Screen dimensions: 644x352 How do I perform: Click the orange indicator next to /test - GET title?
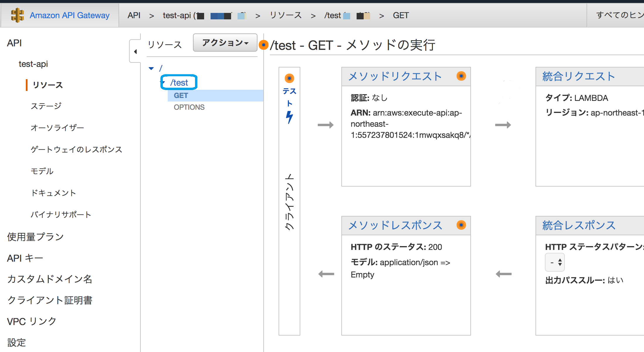tap(264, 45)
